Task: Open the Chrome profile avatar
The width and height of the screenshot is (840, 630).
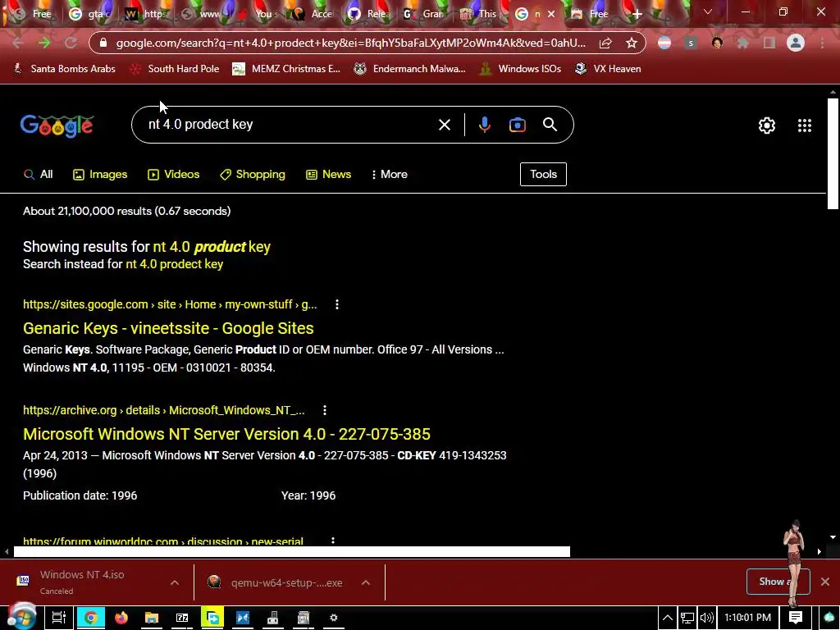Action: (796, 43)
